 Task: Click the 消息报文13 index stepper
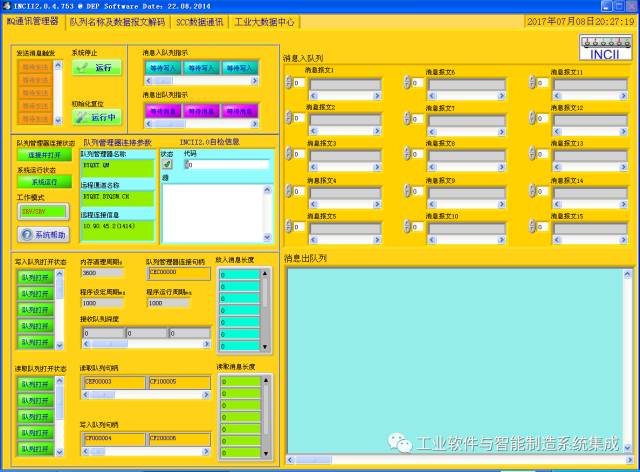532,154
